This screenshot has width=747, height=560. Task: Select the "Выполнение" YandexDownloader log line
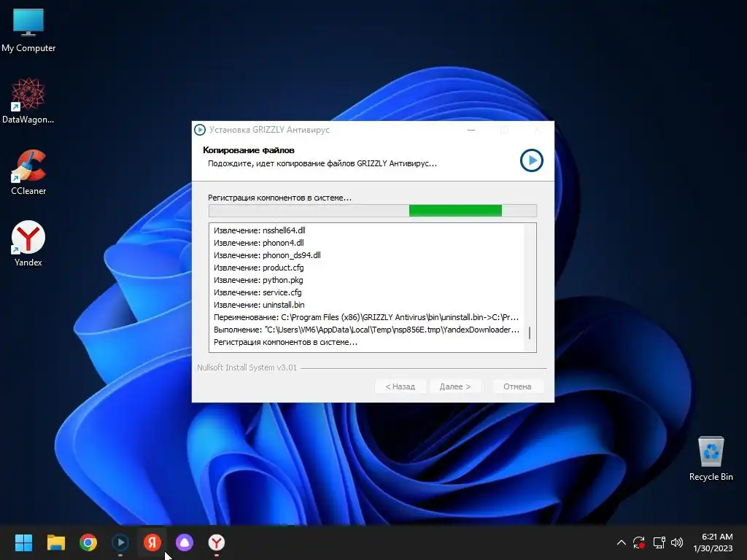click(x=366, y=330)
